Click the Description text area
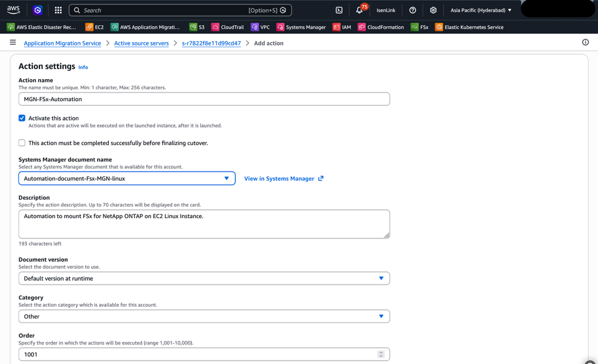The width and height of the screenshot is (598, 364). coord(204,224)
